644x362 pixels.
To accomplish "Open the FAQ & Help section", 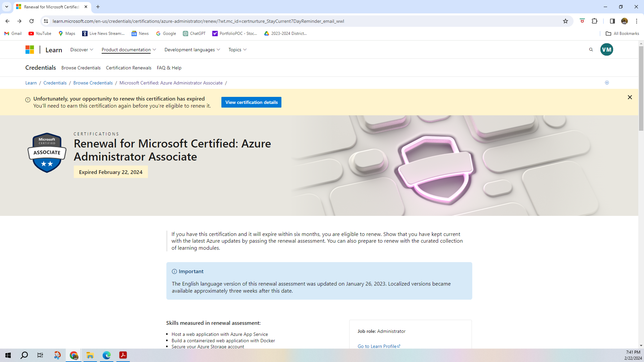I will pos(169,67).
